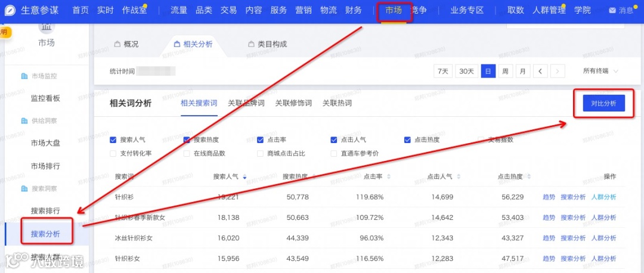This screenshot has width=644, height=273.
Task: Sort by 点击热度 column arrows
Action: [x=529, y=177]
